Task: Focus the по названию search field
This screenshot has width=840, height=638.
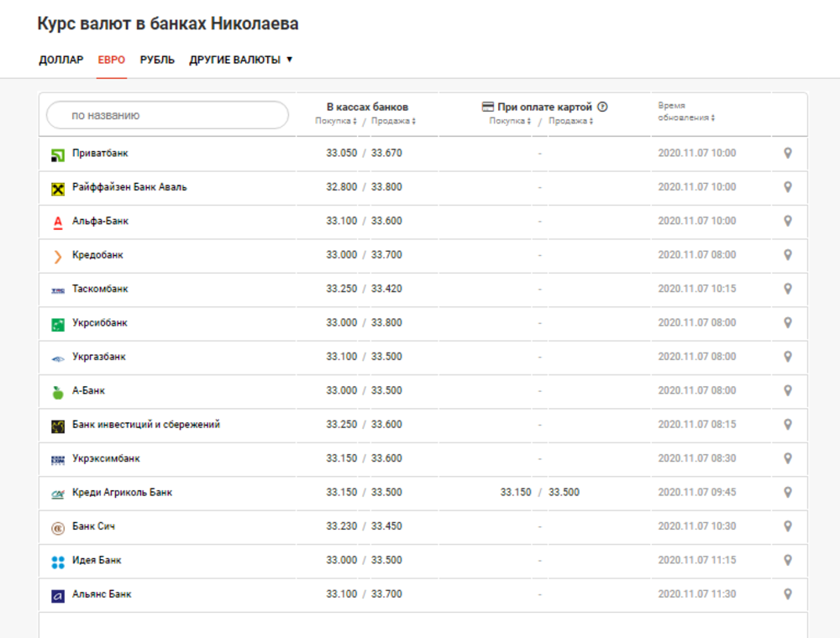Action: tap(168, 115)
